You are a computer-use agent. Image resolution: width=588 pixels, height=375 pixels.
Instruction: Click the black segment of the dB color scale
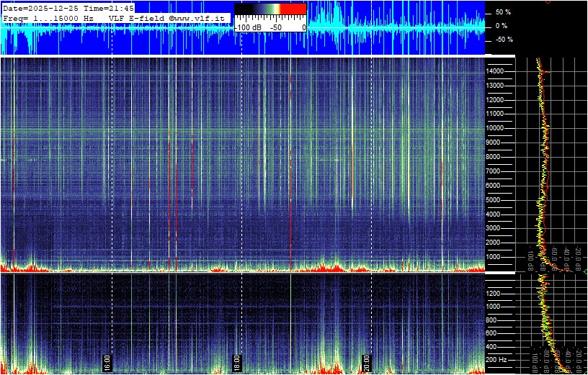coord(245,9)
